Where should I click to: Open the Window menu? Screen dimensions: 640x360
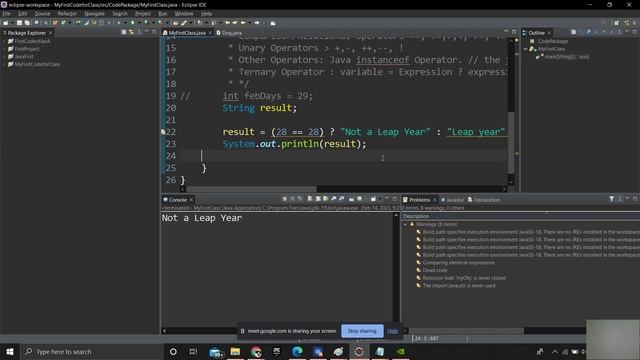tap(184, 13)
